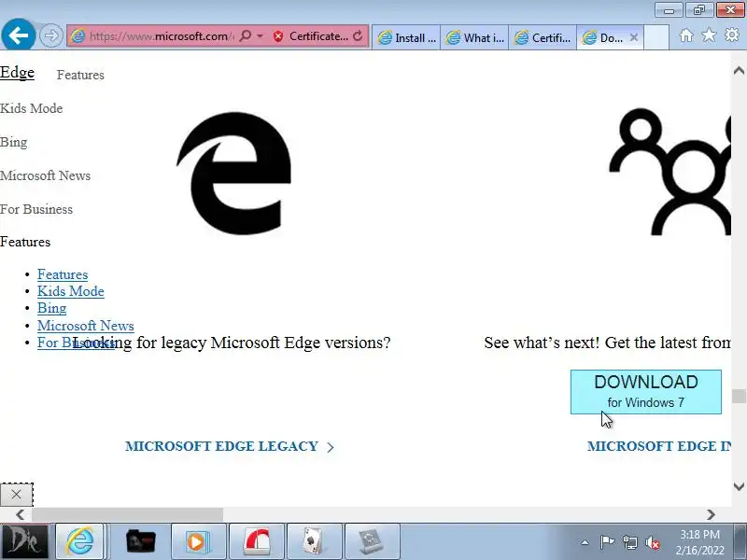Click 'Looking for legacy Microsoft Edge versions?' text
Image resolution: width=747 pixels, height=560 pixels.
tap(232, 343)
